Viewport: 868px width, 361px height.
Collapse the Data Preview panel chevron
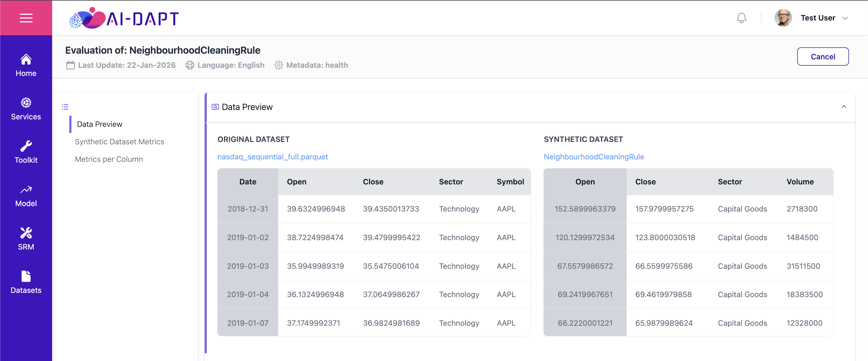(844, 107)
